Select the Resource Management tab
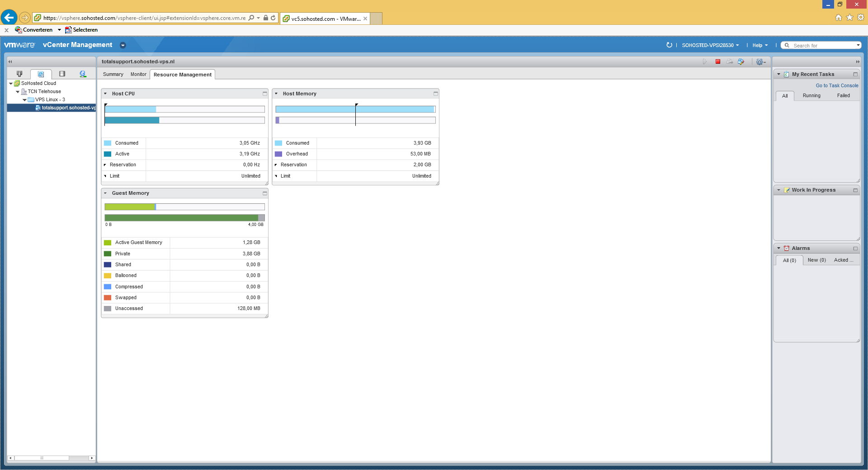 click(182, 75)
